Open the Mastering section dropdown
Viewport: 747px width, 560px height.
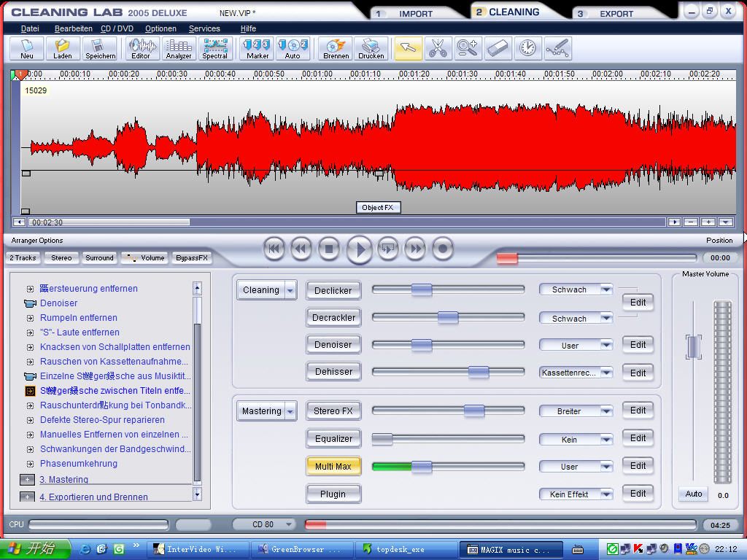pos(290,411)
